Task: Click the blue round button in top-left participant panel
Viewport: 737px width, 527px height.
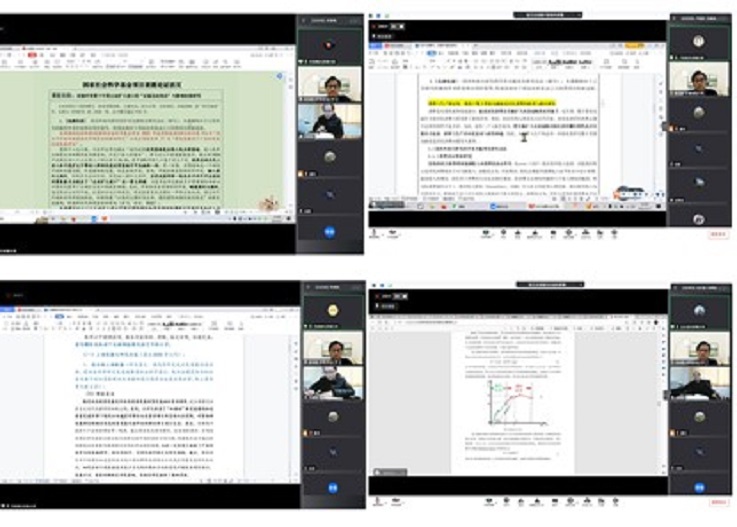Action: click(329, 231)
